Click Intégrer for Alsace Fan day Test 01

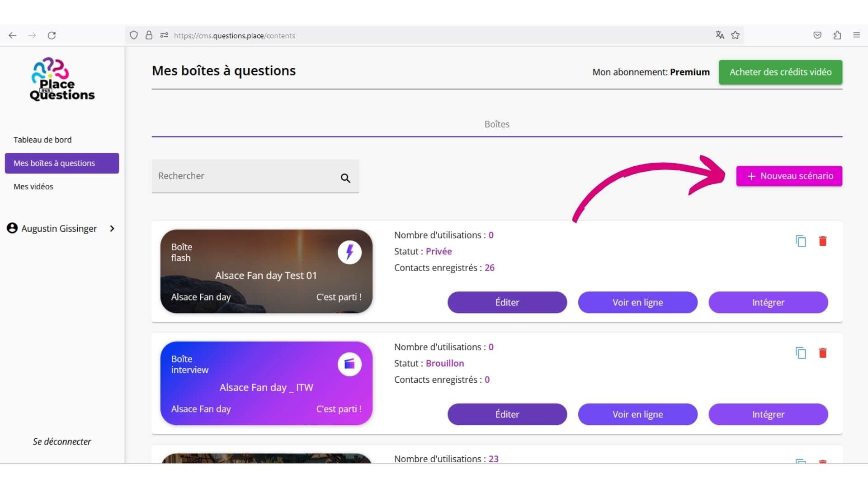tap(768, 302)
